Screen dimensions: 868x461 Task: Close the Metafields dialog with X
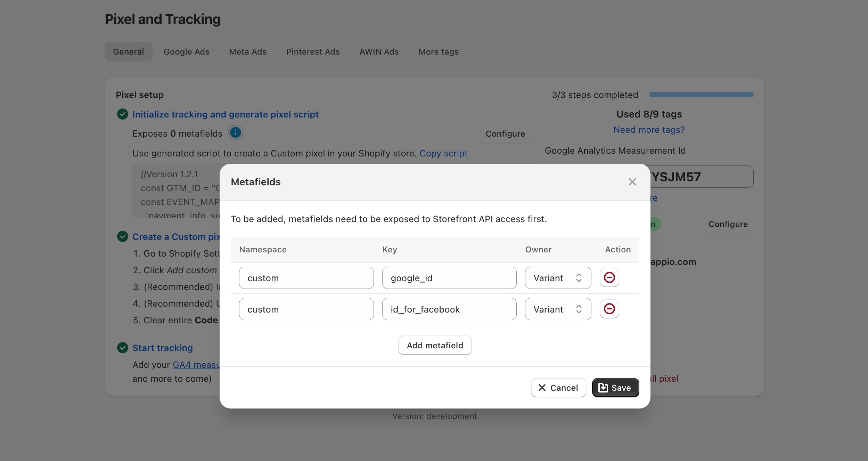tap(632, 182)
